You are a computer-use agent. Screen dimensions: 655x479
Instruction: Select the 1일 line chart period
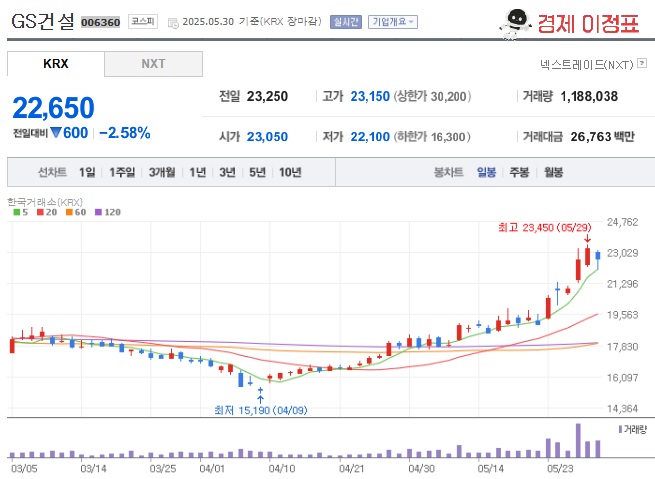point(87,172)
